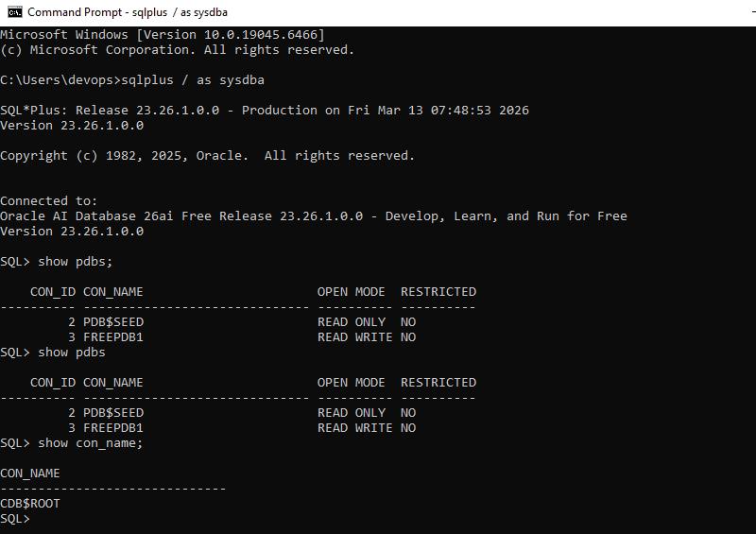This screenshot has width=756, height=534.
Task: Click the standalone CON_NAME header above CDB$ROOT
Action: pyautogui.click(x=30, y=474)
